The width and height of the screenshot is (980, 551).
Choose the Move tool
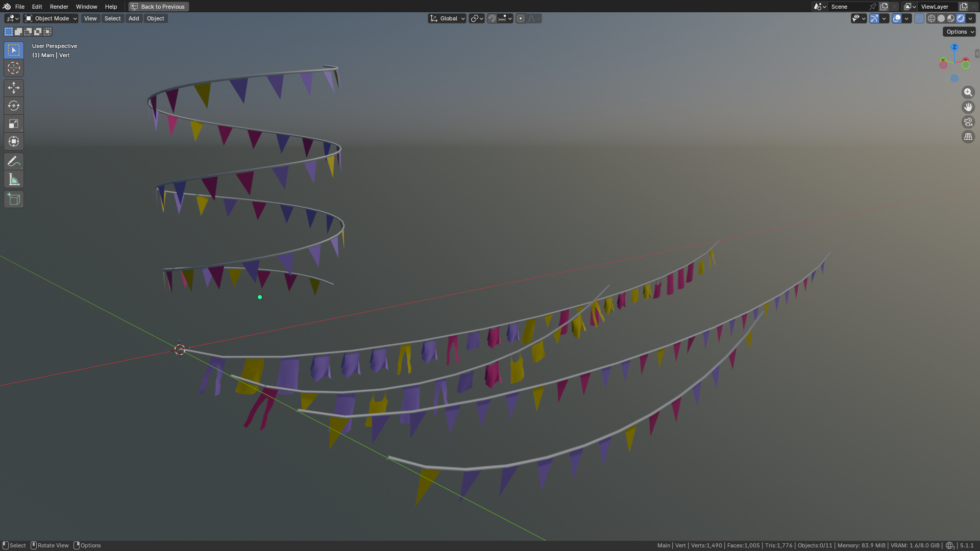pyautogui.click(x=14, y=88)
